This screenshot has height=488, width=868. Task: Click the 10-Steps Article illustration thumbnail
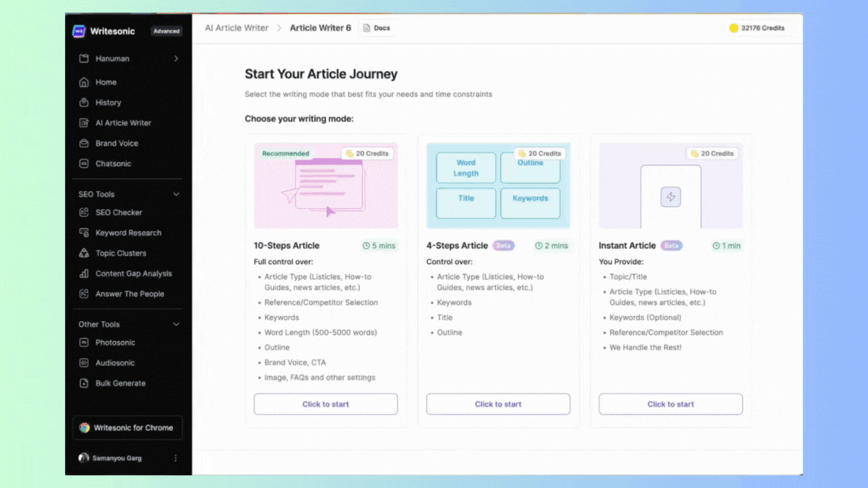click(x=325, y=185)
